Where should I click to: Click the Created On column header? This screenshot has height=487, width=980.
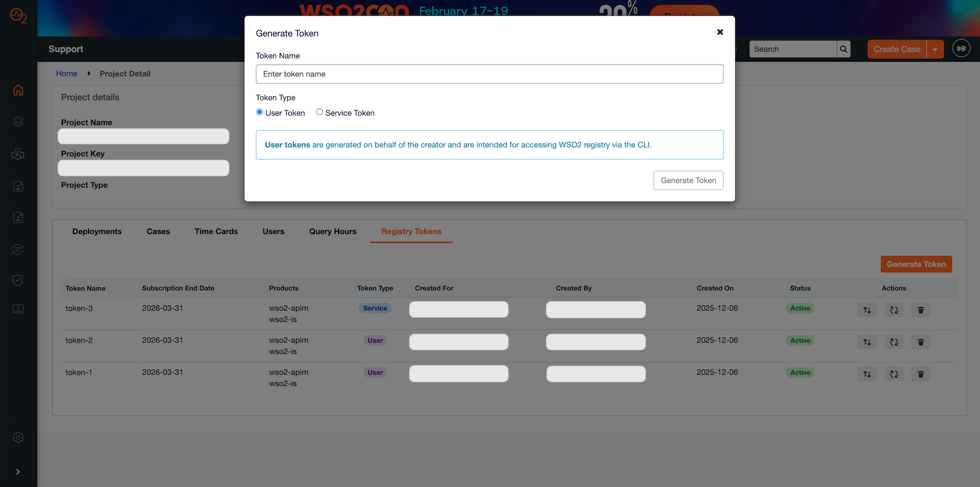[715, 288]
